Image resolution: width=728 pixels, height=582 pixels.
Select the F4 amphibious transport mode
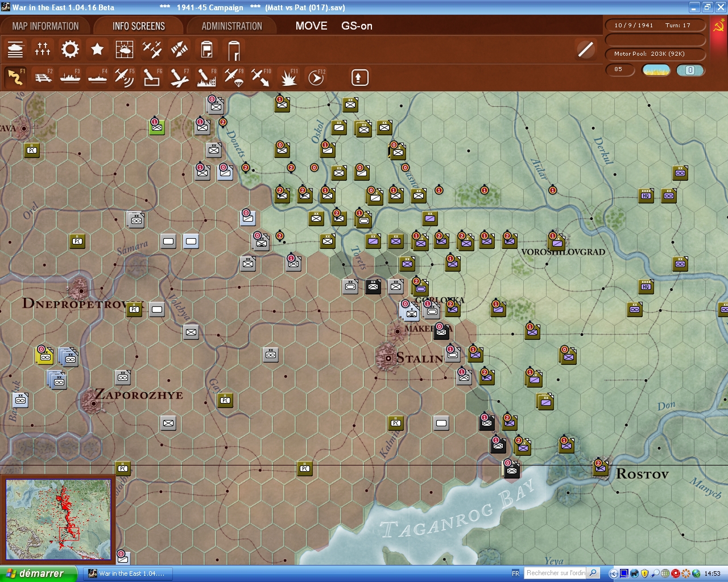pos(98,77)
